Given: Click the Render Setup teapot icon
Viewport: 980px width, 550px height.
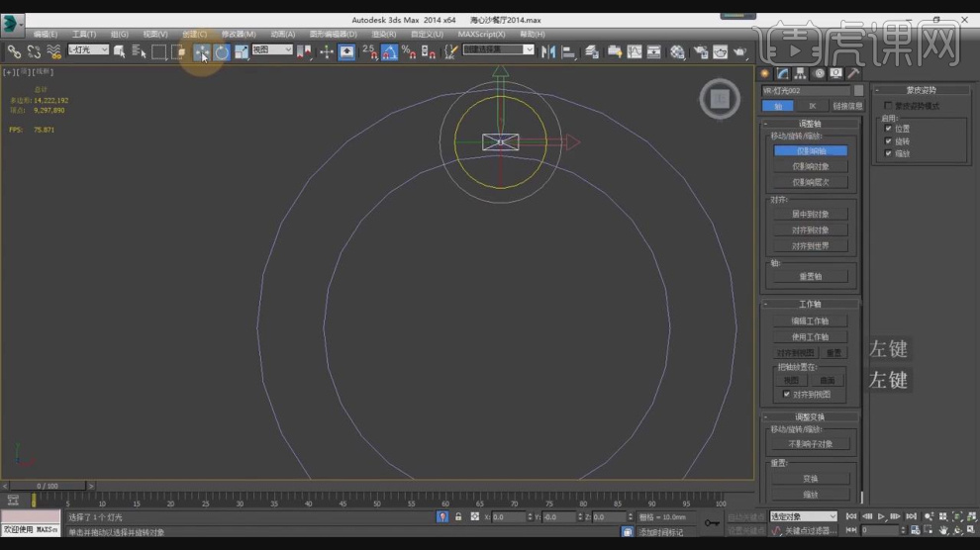Looking at the screenshot, I should point(700,51).
